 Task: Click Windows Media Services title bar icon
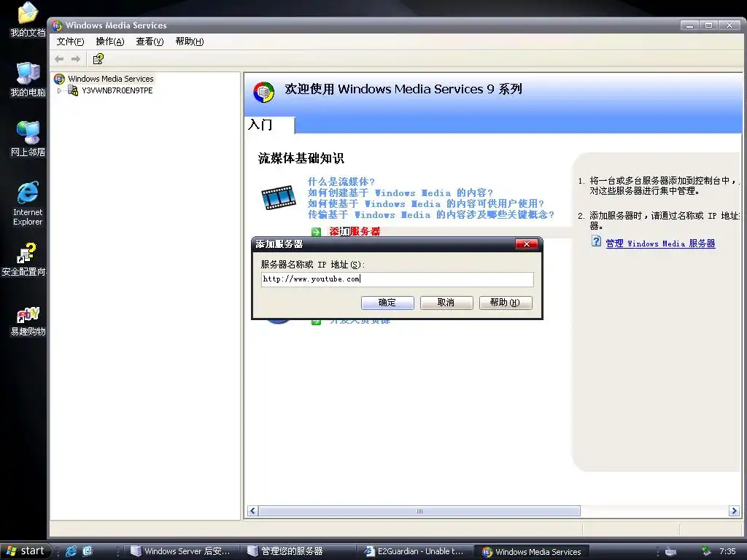coord(58,26)
